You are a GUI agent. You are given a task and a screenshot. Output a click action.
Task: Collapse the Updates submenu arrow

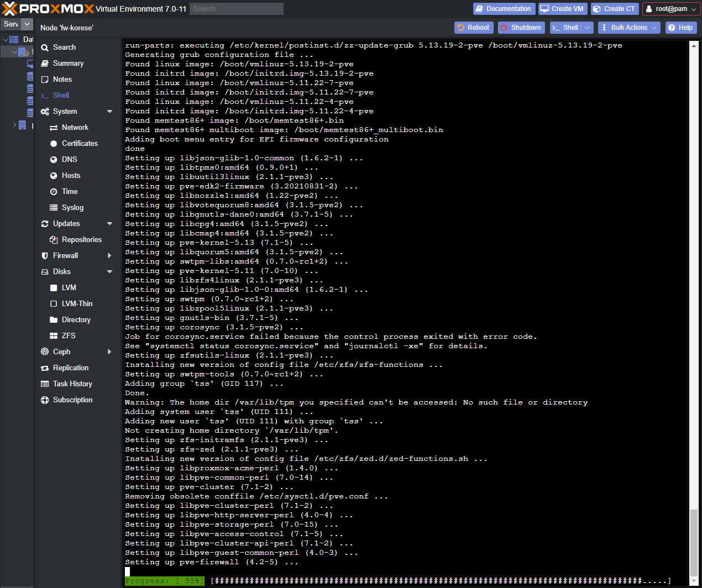109,224
